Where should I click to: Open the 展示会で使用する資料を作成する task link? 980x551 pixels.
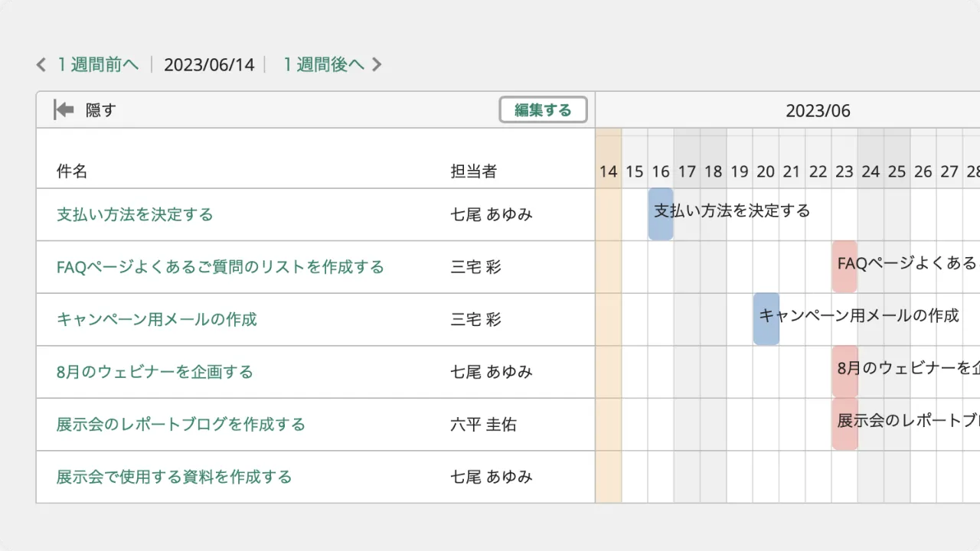[x=174, y=477]
